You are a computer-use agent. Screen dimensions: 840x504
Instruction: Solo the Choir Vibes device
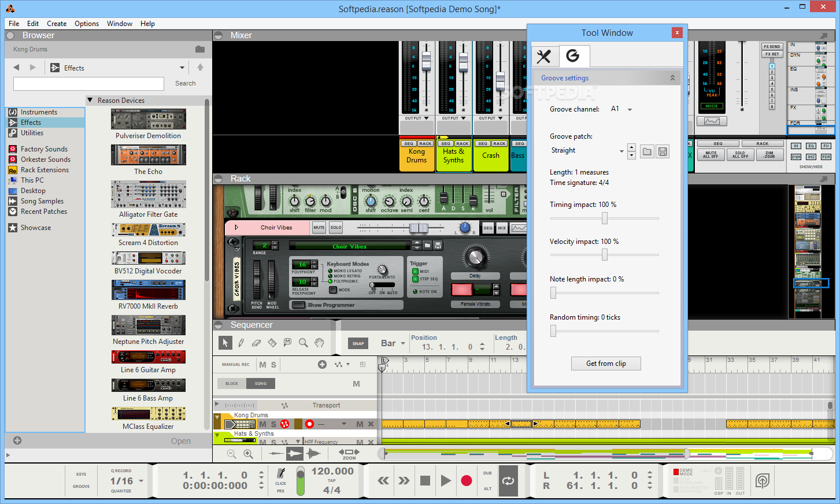click(336, 228)
